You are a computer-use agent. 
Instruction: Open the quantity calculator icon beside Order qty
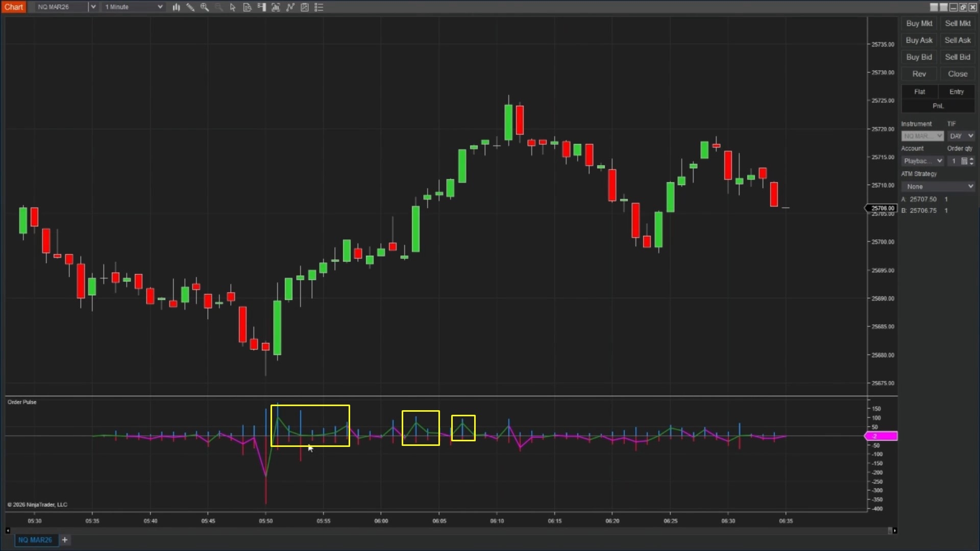tap(964, 161)
